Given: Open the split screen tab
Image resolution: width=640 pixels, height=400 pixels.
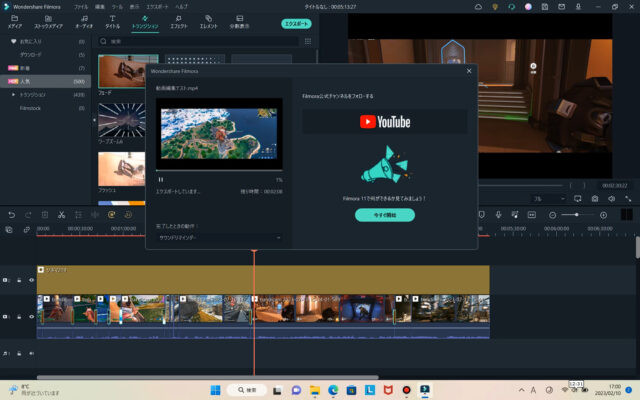Looking at the screenshot, I should click(x=239, y=22).
